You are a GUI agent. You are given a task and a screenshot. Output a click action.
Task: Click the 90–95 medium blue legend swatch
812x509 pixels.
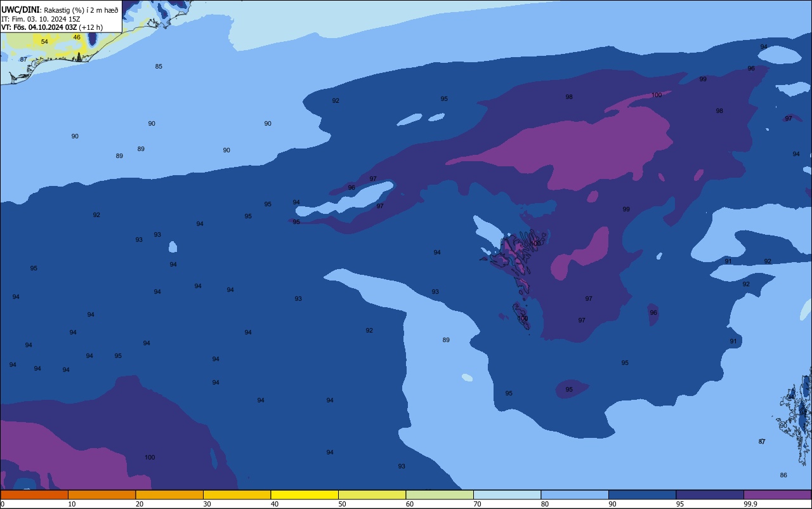(642, 494)
